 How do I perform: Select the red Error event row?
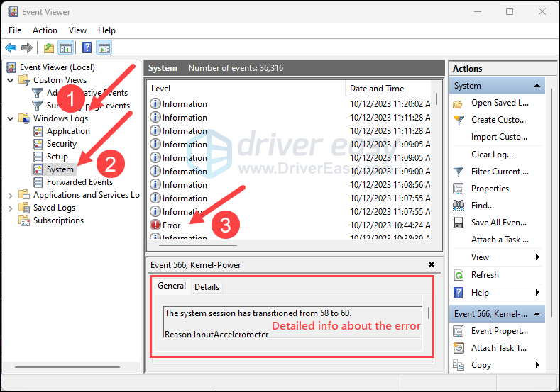coord(290,225)
